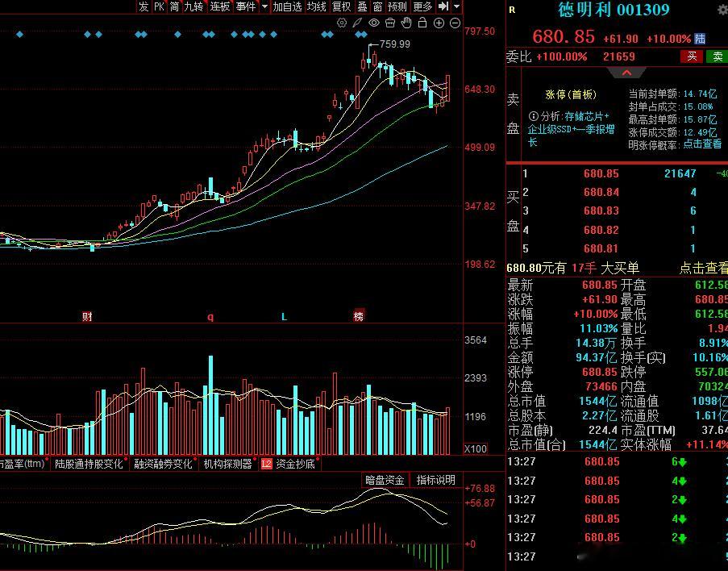
Task: Click 加自选 to add to watchlist
Action: click(287, 6)
